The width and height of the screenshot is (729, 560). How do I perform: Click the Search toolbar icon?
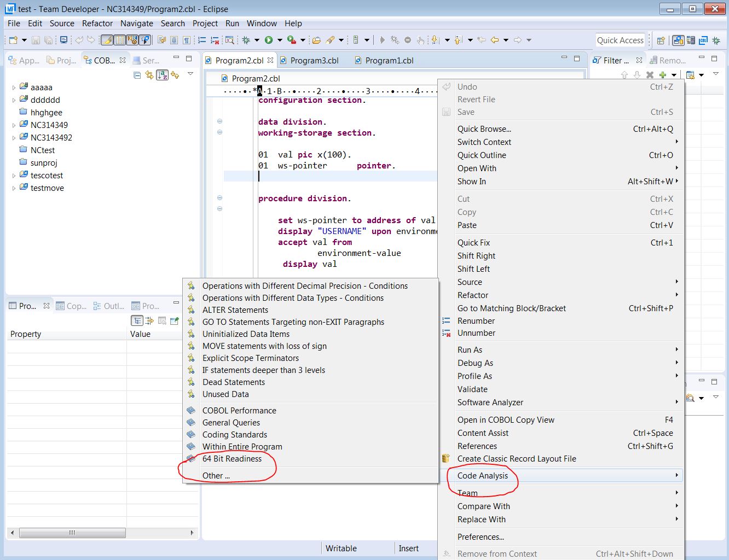230,40
